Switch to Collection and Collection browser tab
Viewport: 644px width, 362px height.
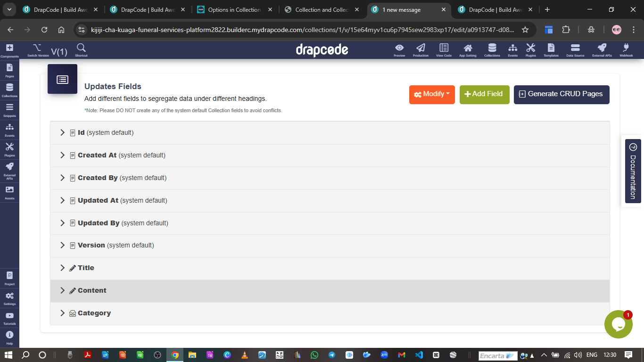[322, 9]
